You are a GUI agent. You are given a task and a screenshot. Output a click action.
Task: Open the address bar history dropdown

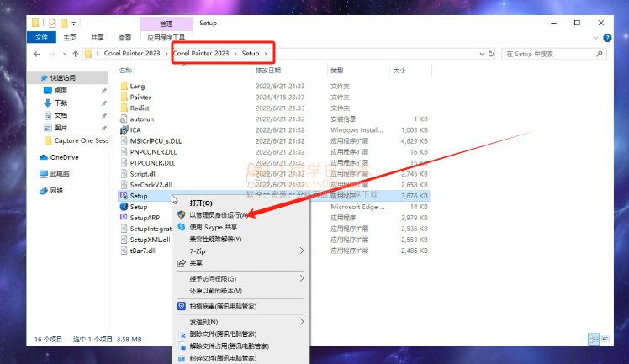(482, 54)
